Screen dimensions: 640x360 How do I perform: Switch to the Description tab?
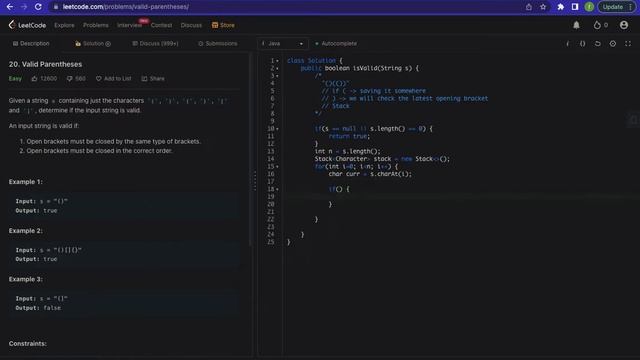coord(31,44)
